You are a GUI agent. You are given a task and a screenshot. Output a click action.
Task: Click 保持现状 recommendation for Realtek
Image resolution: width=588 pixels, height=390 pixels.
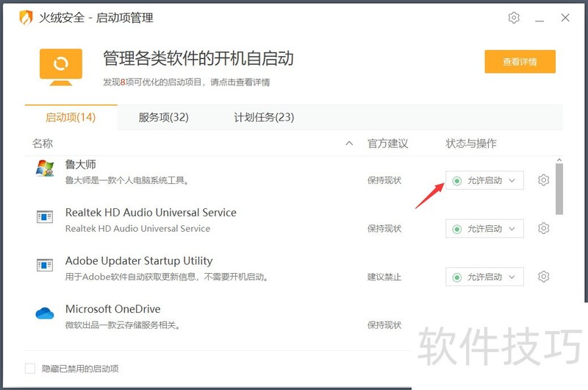(x=384, y=229)
